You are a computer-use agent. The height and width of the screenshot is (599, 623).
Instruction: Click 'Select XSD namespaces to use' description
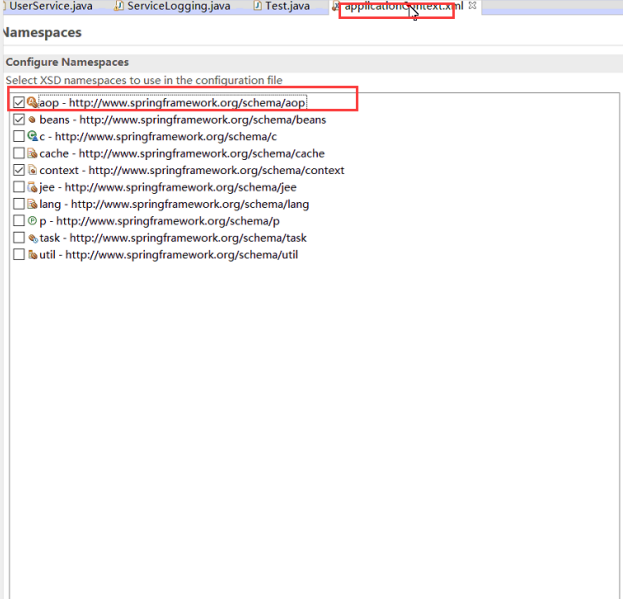point(144,80)
